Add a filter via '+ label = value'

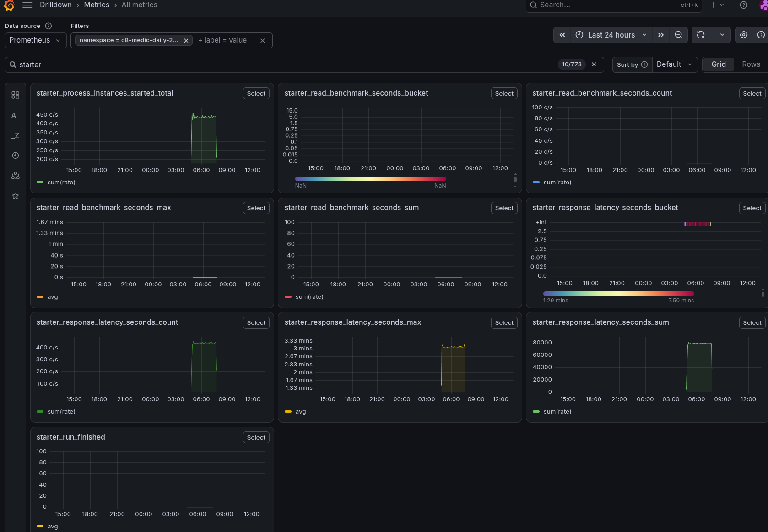[222, 40]
